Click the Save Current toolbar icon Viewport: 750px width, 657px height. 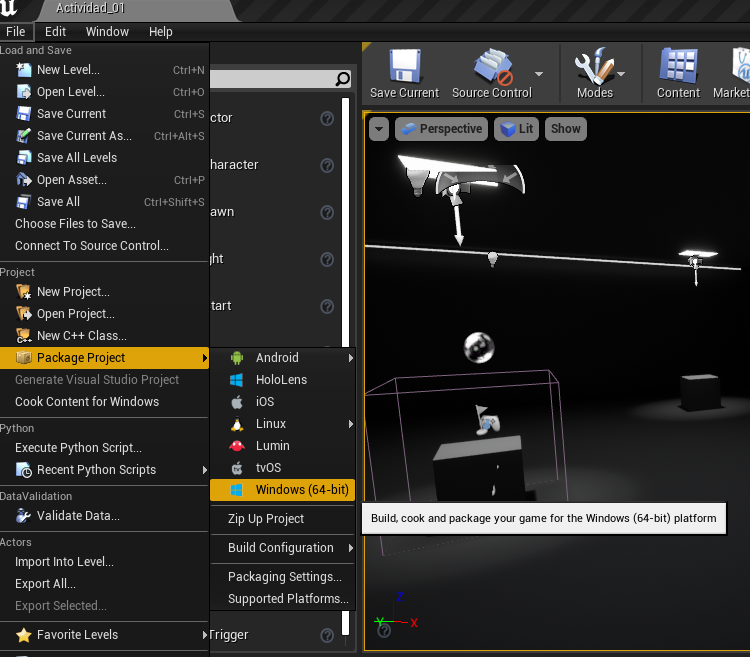[404, 69]
